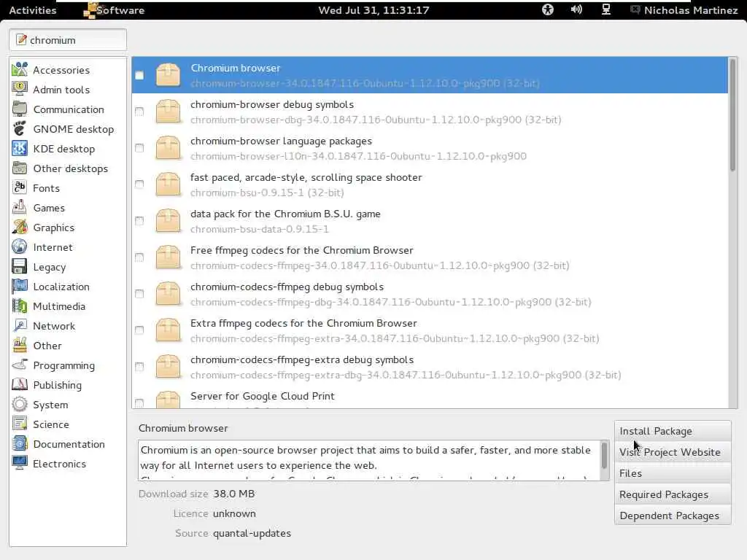
Task: Open the System gear icon
Action: (x=20, y=404)
